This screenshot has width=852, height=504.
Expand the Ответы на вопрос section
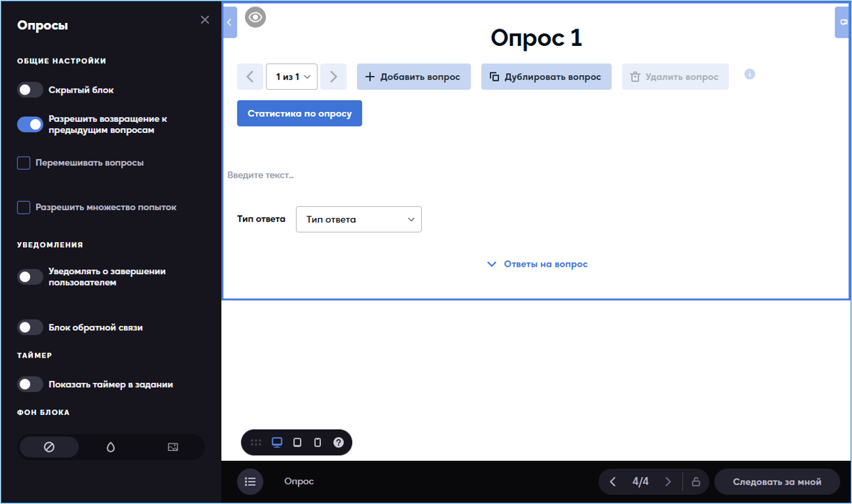[537, 265]
